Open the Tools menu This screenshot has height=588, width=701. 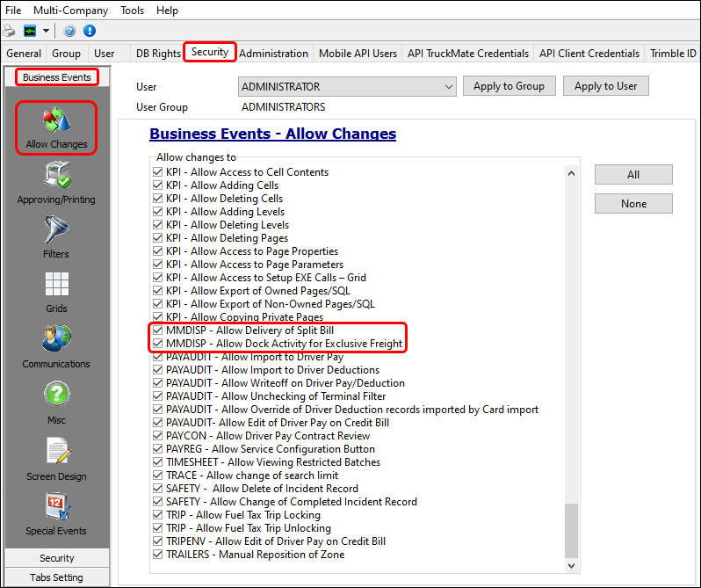(x=132, y=11)
